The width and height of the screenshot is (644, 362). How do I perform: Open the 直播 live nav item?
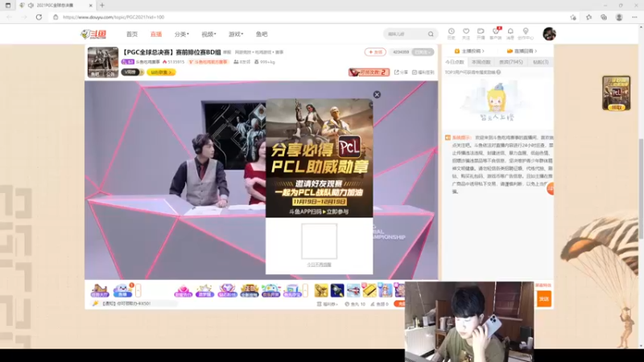pos(156,35)
